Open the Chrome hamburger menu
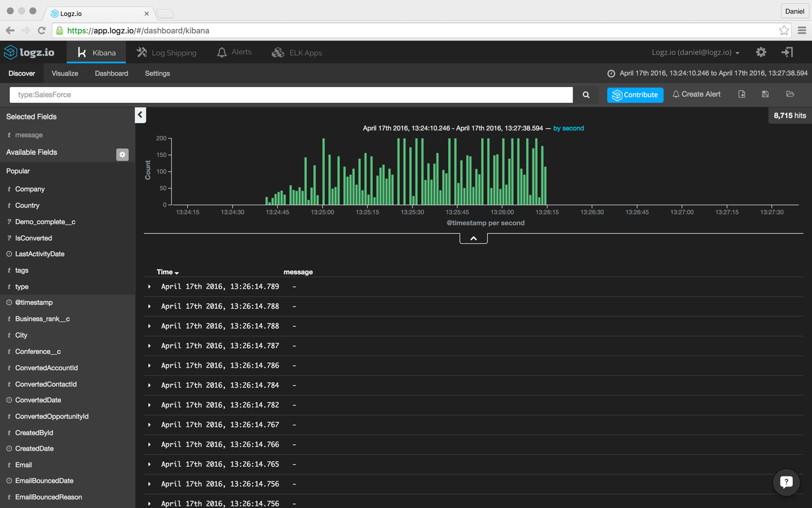Screen dimensions: 812x508 tap(802, 30)
